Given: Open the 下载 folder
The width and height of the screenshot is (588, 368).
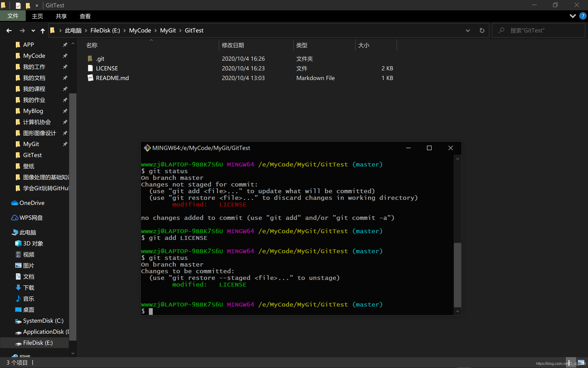Looking at the screenshot, I should tap(25, 288).
